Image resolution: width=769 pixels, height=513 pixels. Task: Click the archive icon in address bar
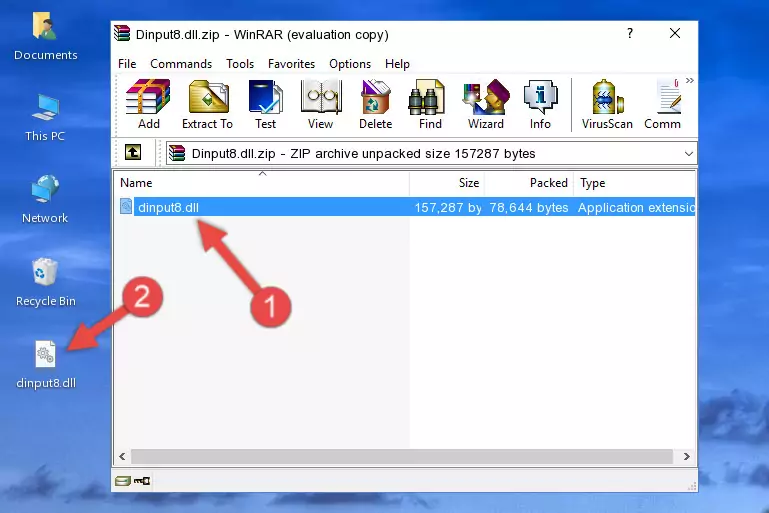(x=177, y=154)
